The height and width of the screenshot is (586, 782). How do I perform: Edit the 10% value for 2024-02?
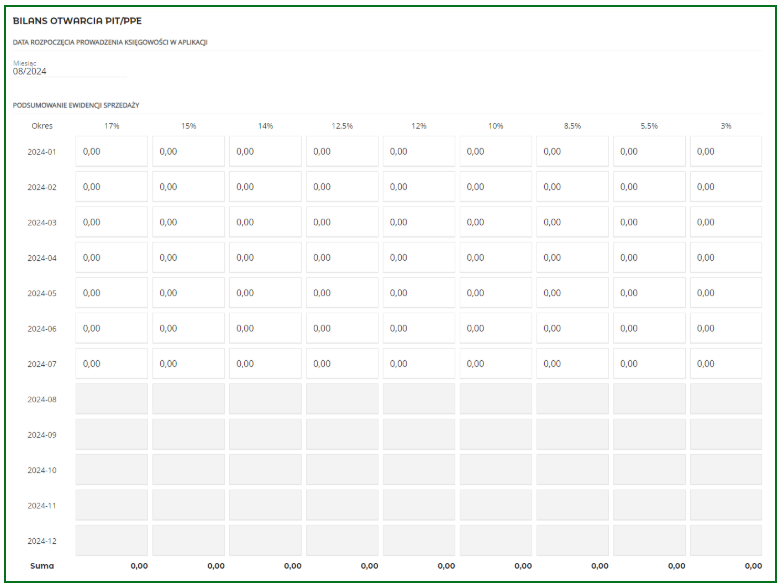click(496, 187)
